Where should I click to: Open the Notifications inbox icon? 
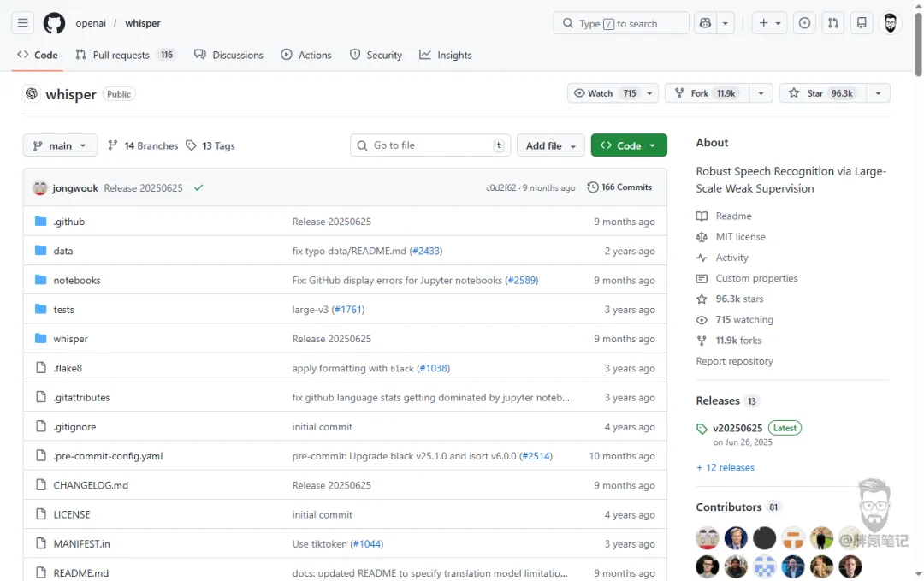tap(862, 23)
